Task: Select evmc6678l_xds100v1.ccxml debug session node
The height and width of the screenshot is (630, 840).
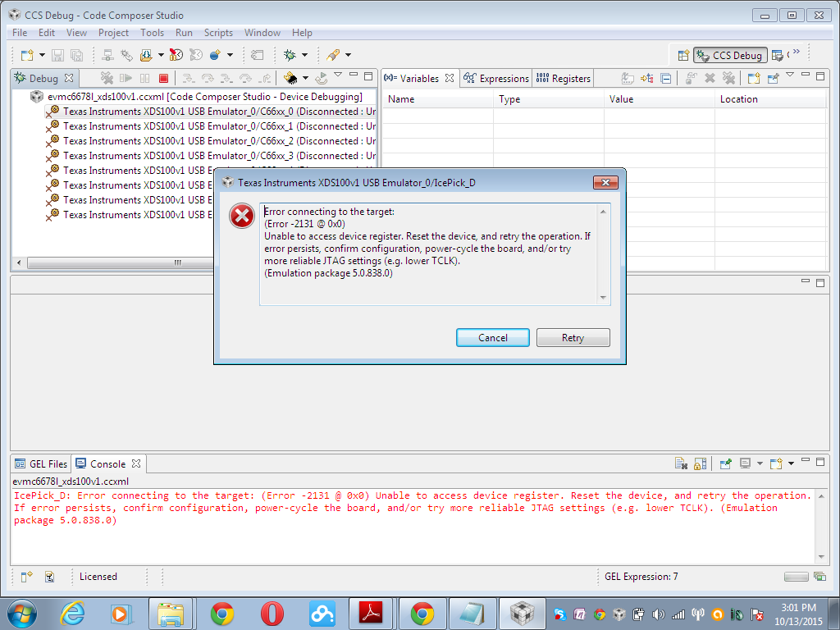Action: click(x=197, y=97)
